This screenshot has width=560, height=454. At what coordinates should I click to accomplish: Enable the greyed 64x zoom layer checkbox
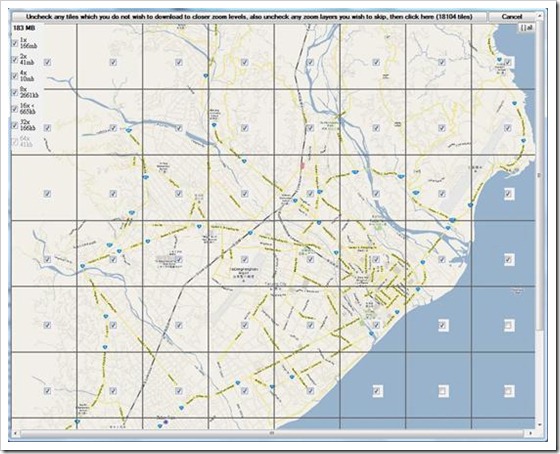[x=15, y=142]
